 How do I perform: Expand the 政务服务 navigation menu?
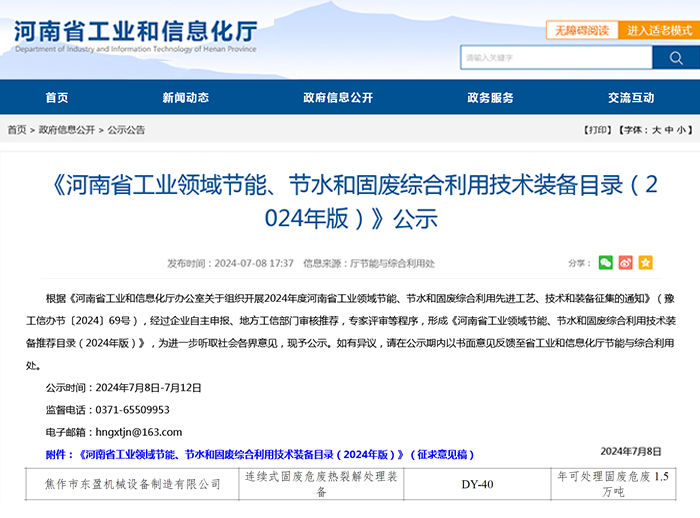tap(490, 97)
